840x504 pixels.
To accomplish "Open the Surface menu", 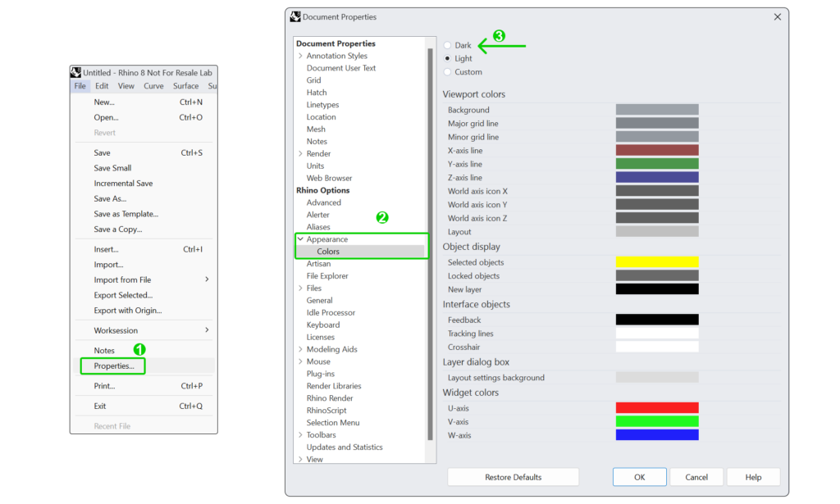I will pos(186,85).
